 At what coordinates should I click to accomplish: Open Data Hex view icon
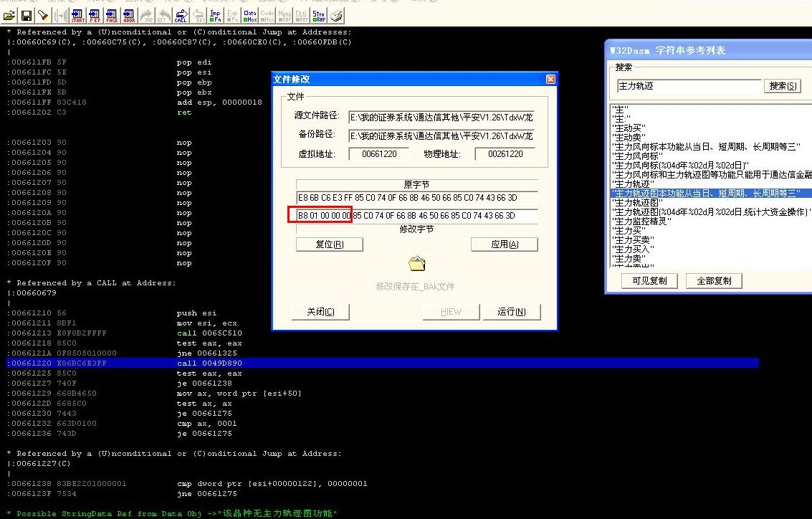(250, 15)
